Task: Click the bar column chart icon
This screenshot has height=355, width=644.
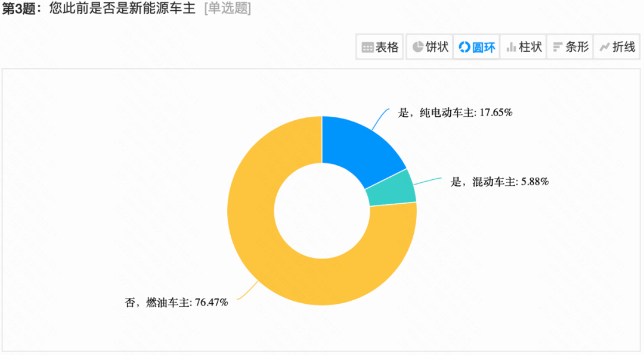Action: [511, 47]
